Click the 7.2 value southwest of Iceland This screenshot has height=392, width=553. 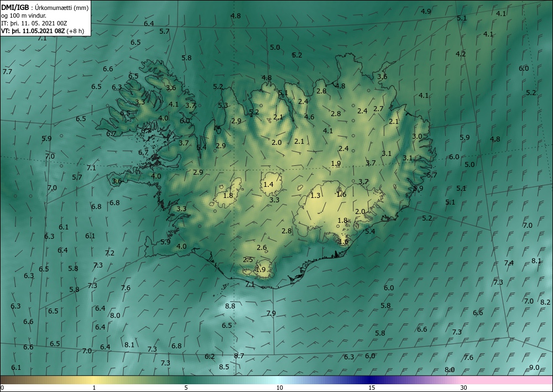(x=109, y=253)
